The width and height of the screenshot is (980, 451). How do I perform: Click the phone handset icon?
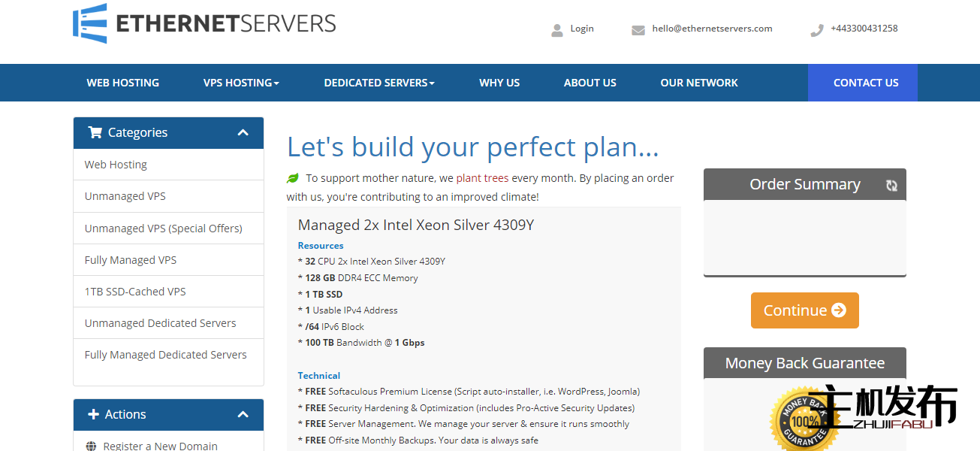817,30
